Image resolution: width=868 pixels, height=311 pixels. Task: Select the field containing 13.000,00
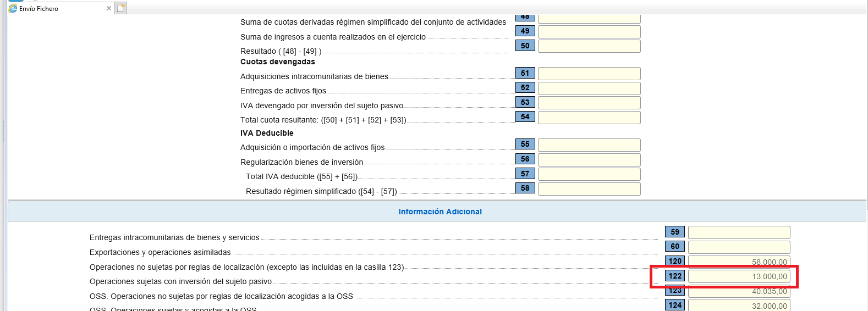(x=739, y=276)
